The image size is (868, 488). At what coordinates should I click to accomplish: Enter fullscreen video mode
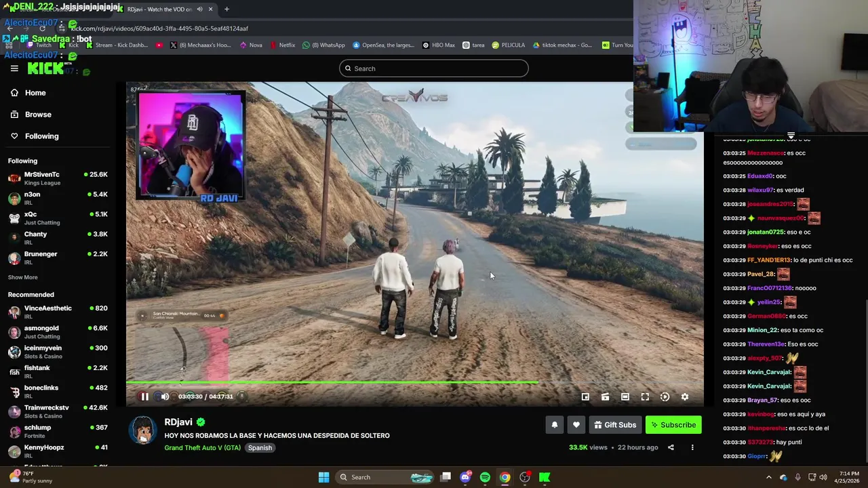[645, 397]
